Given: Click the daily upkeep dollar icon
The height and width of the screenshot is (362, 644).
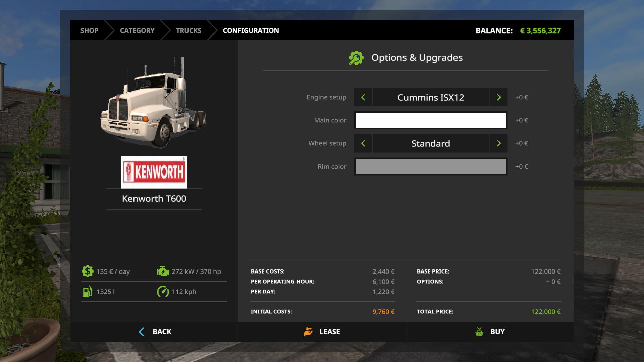Looking at the screenshot, I should 87,271.
